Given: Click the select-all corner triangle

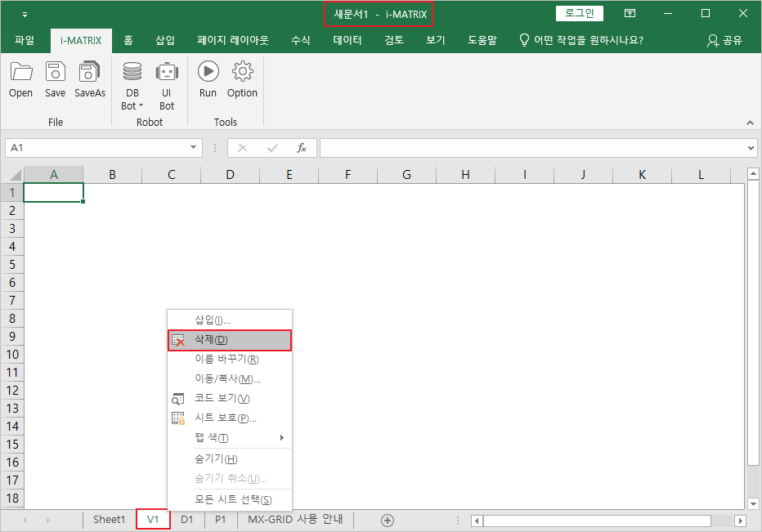Looking at the screenshot, I should [15, 175].
